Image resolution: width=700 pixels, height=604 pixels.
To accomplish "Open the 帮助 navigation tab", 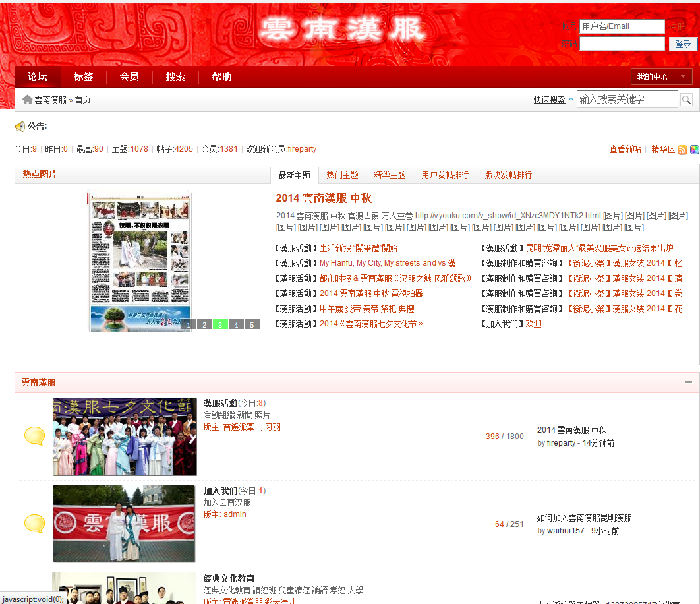I will (221, 77).
